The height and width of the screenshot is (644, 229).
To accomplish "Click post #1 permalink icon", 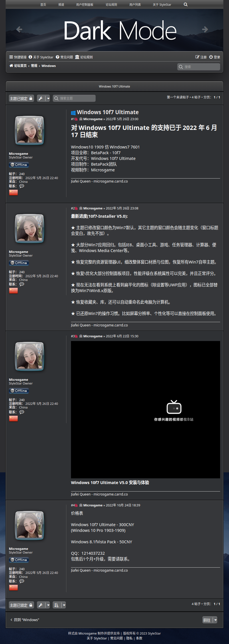I will 76,119.
